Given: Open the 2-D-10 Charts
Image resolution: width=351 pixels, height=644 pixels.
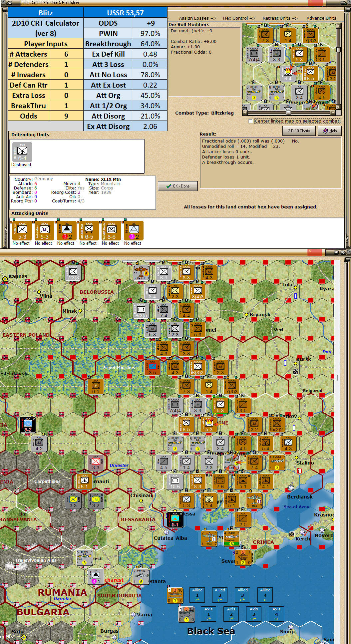Looking at the screenshot, I should 299,131.
